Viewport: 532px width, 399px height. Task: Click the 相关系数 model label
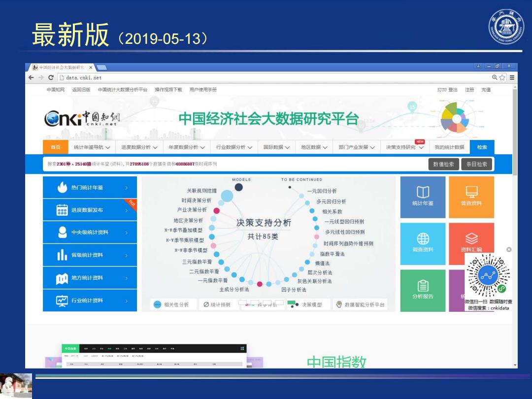[x=332, y=211]
